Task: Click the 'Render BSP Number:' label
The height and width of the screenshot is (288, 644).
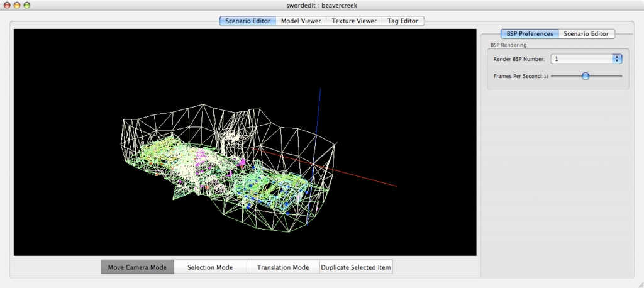Action: coord(519,59)
